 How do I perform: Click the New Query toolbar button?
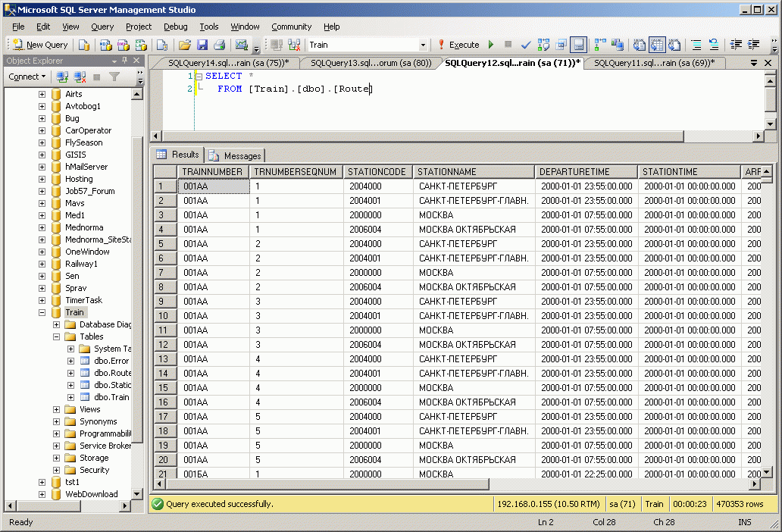tap(41, 45)
